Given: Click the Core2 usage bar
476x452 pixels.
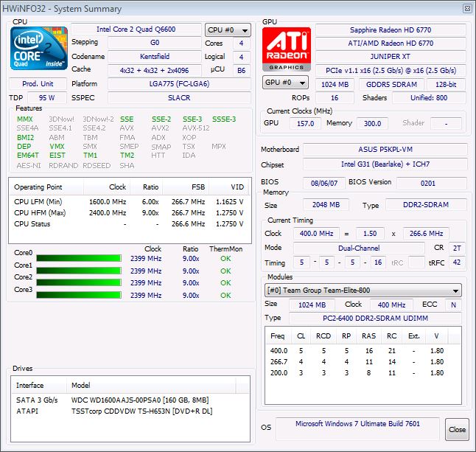Looking at the screenshot, I should (x=79, y=282).
